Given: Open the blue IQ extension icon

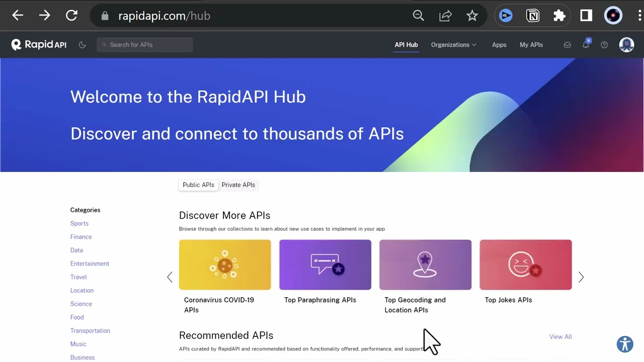Looking at the screenshot, I should [506, 16].
